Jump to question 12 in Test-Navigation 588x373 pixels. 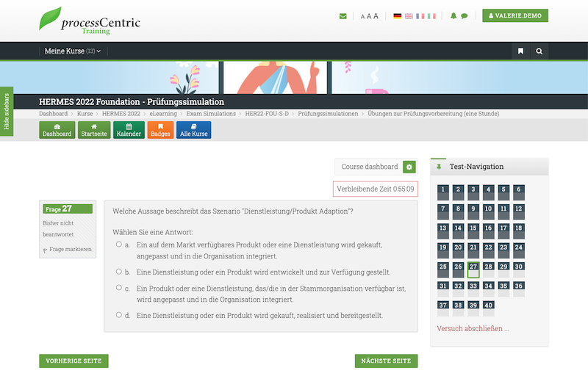pyautogui.click(x=519, y=212)
